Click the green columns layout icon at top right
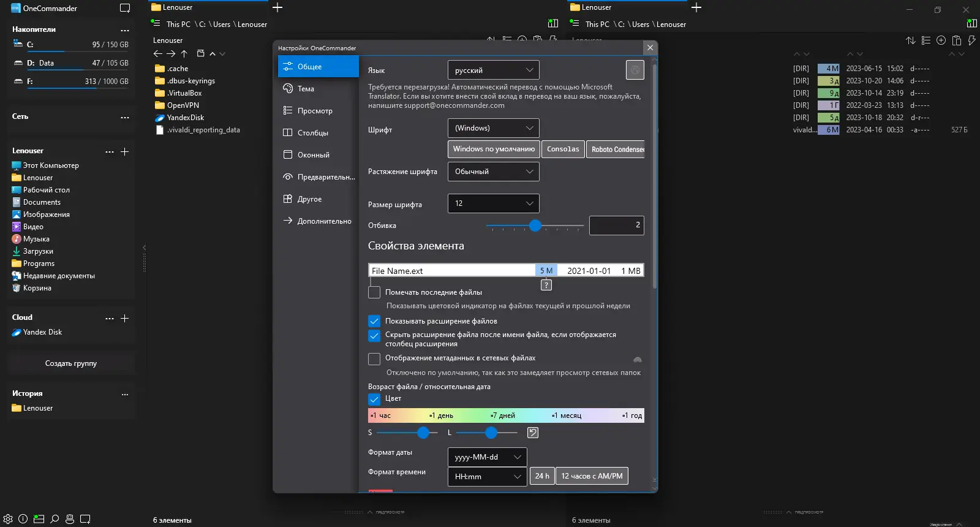This screenshot has height=527, width=980. coord(971,23)
